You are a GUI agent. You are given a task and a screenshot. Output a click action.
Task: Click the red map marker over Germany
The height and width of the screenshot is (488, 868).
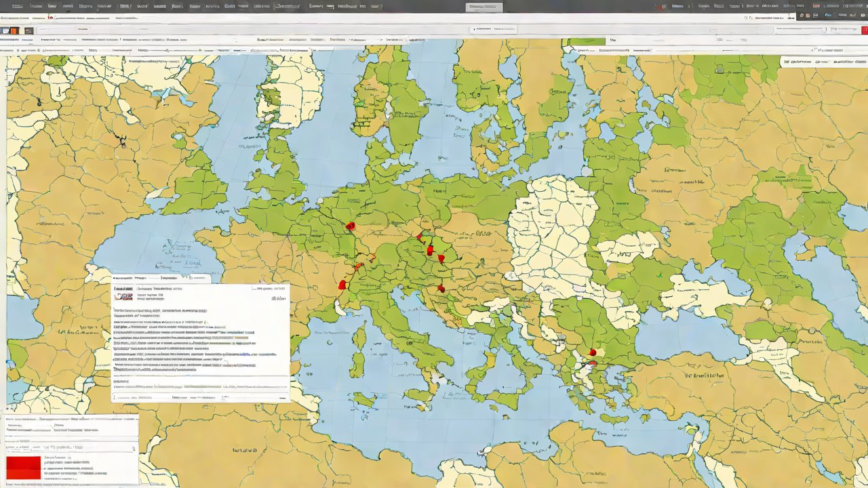pos(350,226)
